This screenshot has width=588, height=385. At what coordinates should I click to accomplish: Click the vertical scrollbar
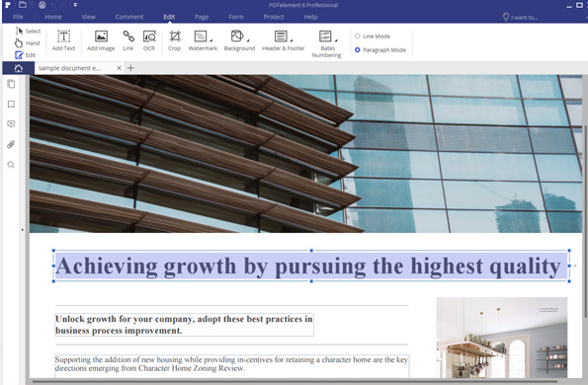pos(585,221)
